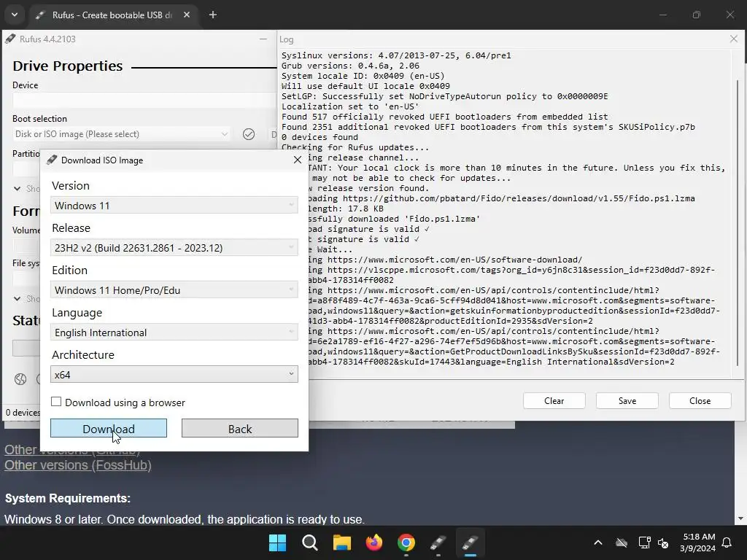This screenshot has height=560, width=747.
Task: Open a new browser tab
Action: 213,15
